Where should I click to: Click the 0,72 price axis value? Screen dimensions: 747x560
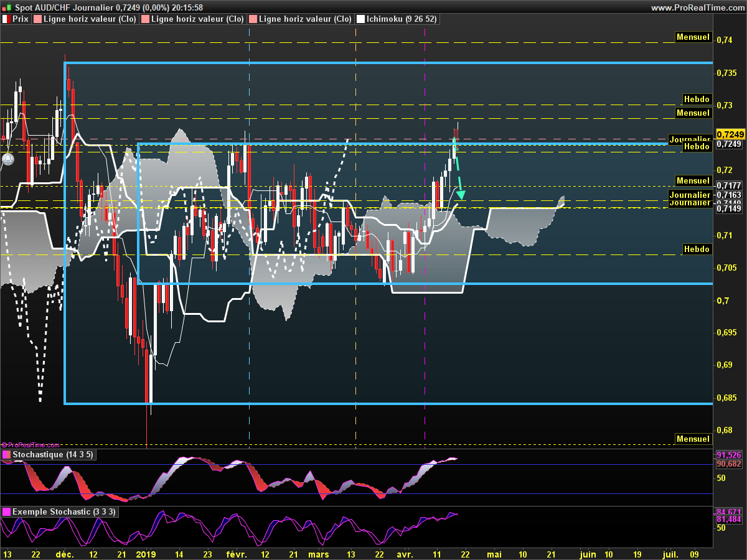tap(724, 170)
